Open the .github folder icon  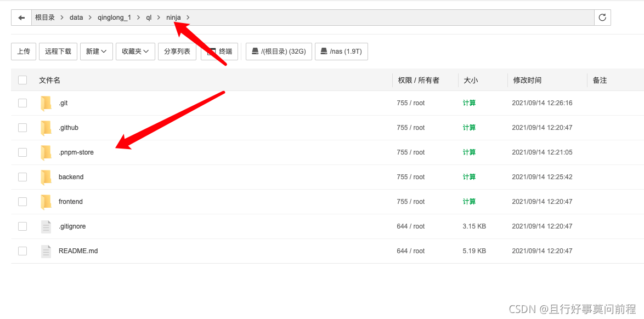point(46,128)
